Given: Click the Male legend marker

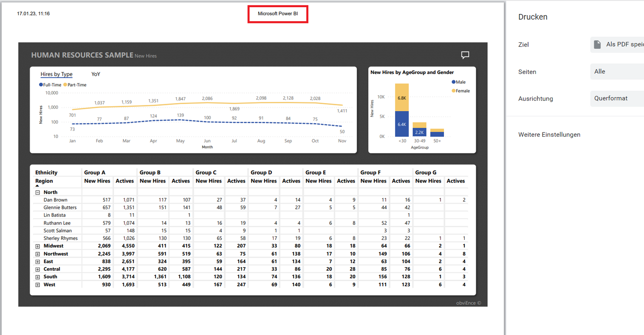Looking at the screenshot, I should click(x=453, y=82).
